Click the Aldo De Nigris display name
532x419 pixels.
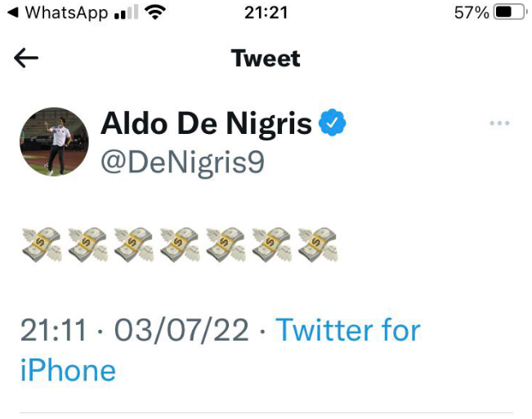pyautogui.click(x=206, y=124)
